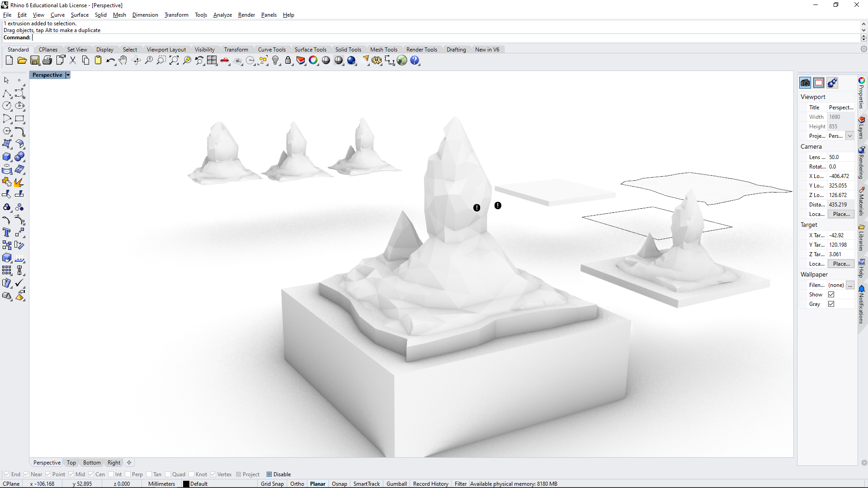The image size is (868, 488).
Task: Expand the wallpaper Filename browse control
Action: point(851,285)
